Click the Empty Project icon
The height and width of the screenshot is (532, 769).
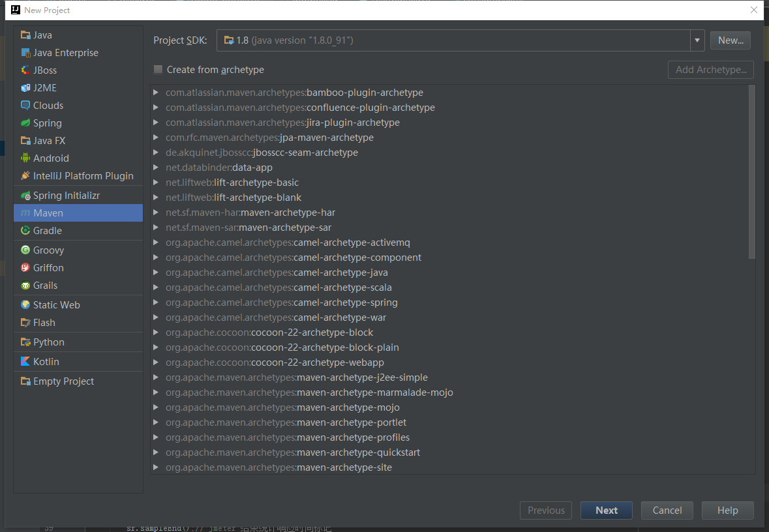coord(25,381)
